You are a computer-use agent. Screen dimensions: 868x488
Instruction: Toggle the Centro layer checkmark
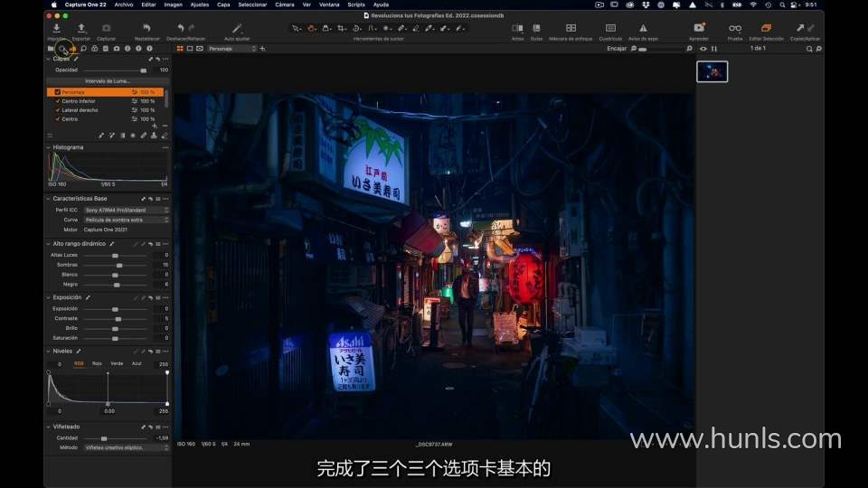58,119
